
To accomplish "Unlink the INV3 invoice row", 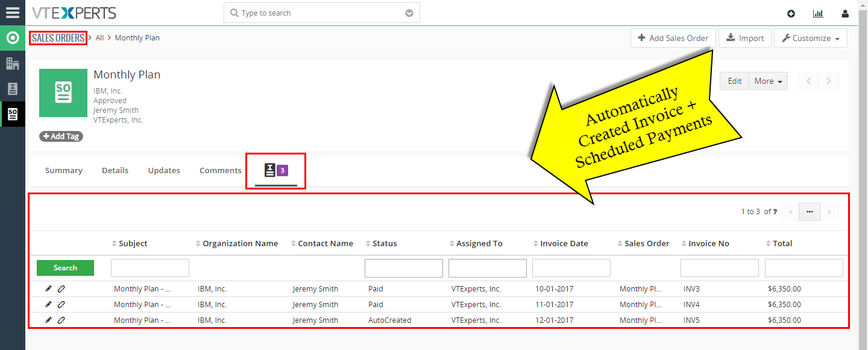I will [x=61, y=288].
